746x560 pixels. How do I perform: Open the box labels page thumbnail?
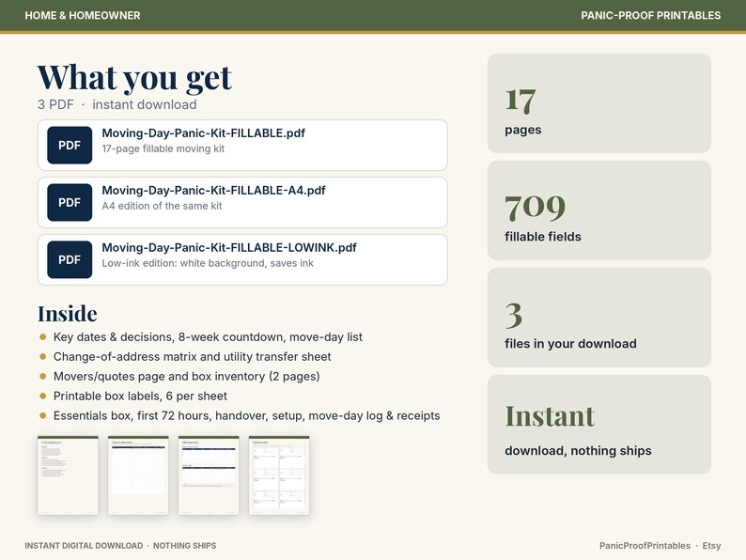click(279, 475)
